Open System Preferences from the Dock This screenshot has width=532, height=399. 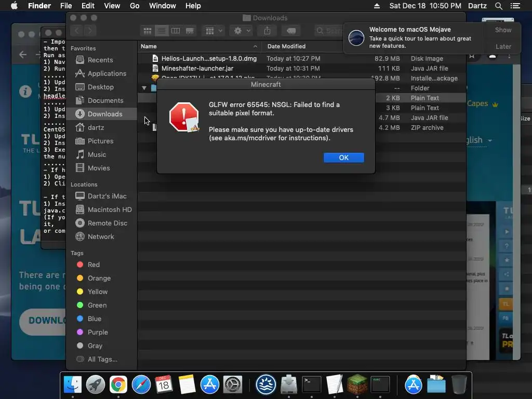pyautogui.click(x=232, y=384)
